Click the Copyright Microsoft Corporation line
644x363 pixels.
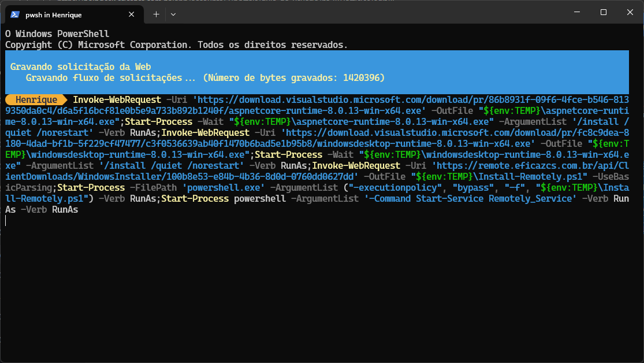click(x=176, y=45)
